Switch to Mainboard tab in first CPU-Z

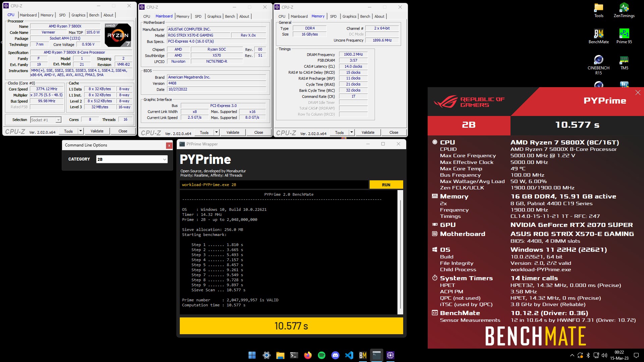pos(28,15)
